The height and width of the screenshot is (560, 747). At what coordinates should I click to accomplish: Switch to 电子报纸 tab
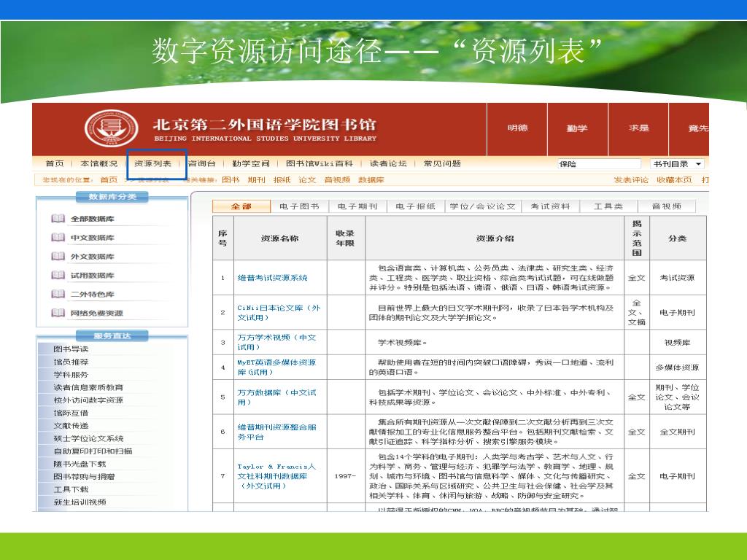click(x=415, y=206)
